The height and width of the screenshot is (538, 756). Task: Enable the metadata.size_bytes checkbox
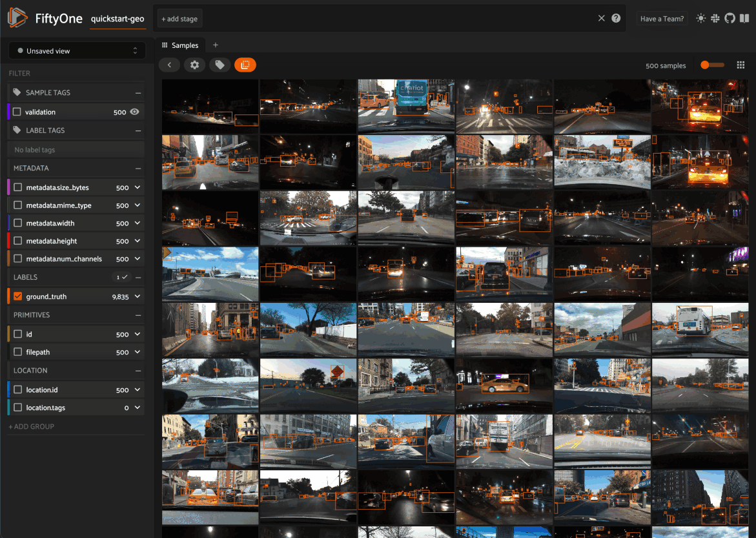click(18, 187)
